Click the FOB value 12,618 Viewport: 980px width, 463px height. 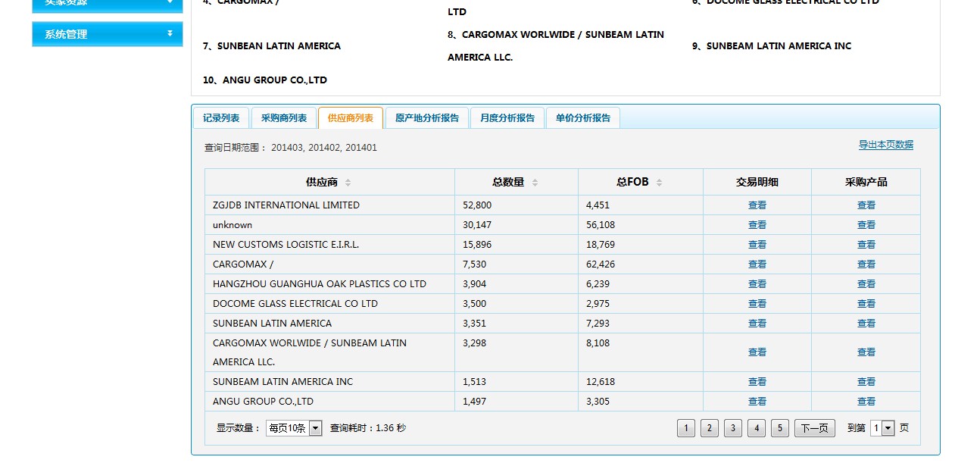pyautogui.click(x=601, y=382)
